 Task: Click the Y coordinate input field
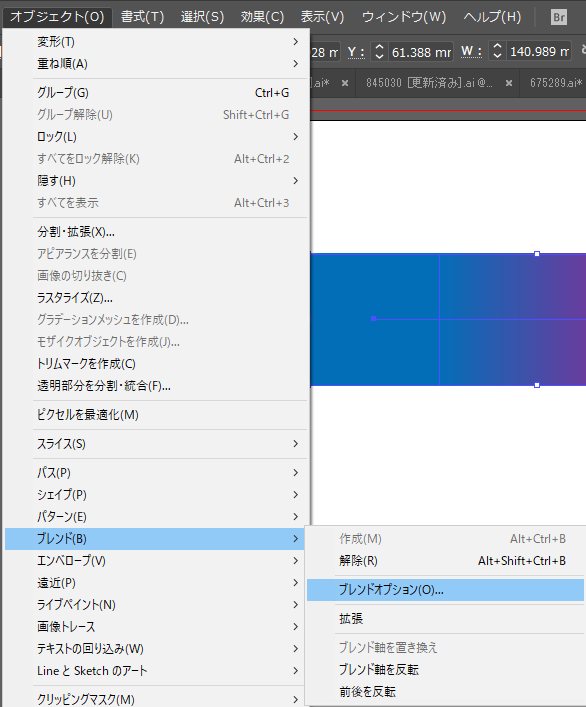(421, 52)
